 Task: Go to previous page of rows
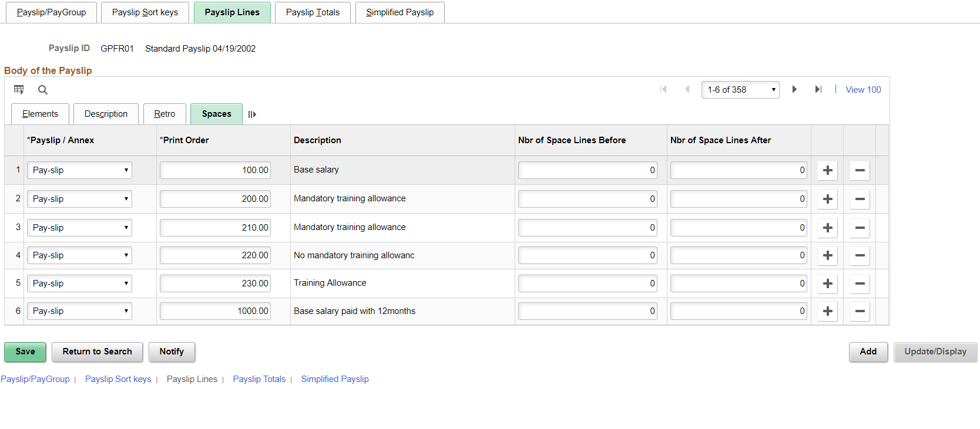coord(687,89)
